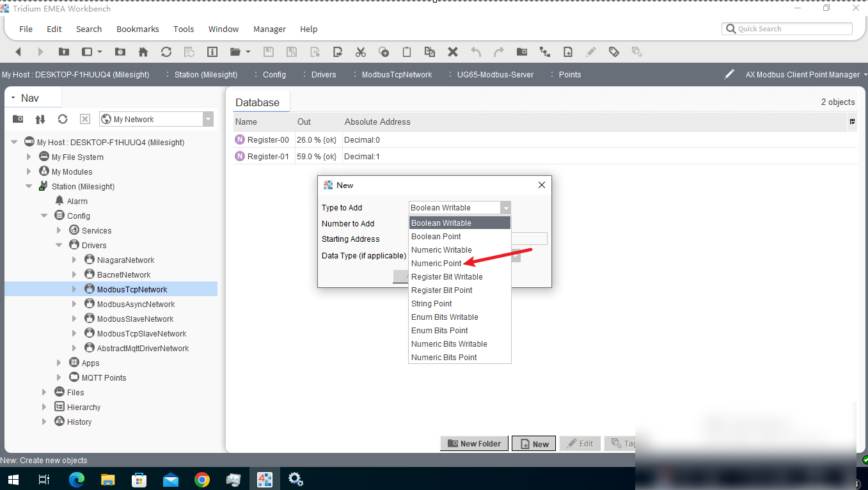Click the Tag icon in the toolbar
Image resolution: width=868 pixels, height=490 pixels.
pyautogui.click(x=614, y=52)
